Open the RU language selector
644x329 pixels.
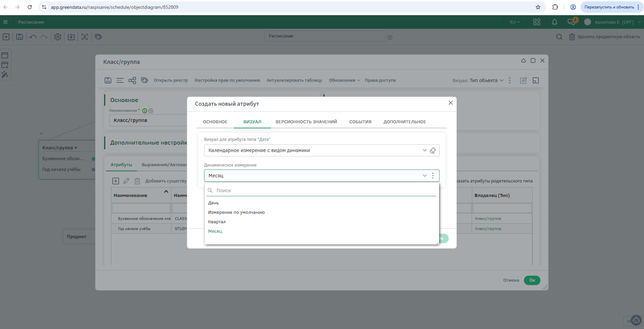click(x=514, y=22)
